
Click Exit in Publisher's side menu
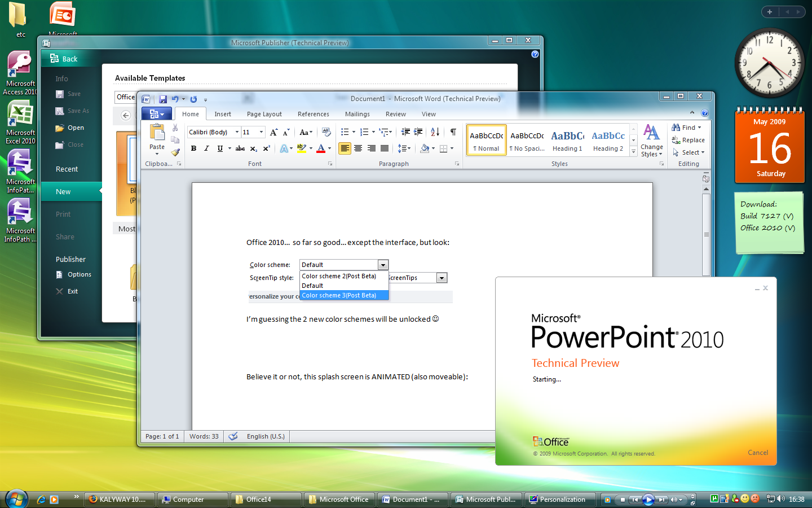(67, 291)
